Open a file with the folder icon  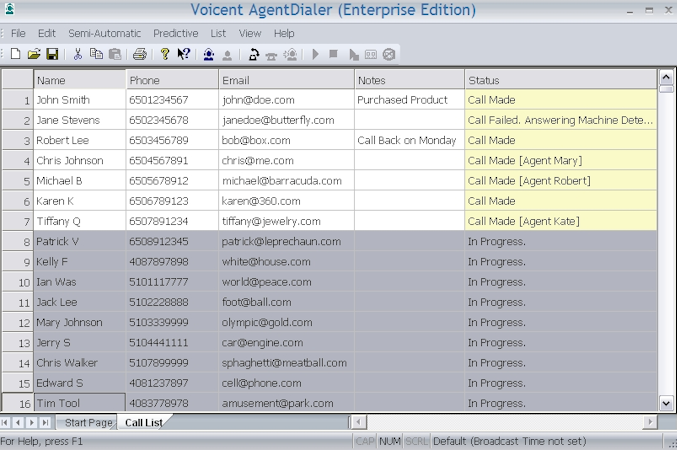point(34,54)
